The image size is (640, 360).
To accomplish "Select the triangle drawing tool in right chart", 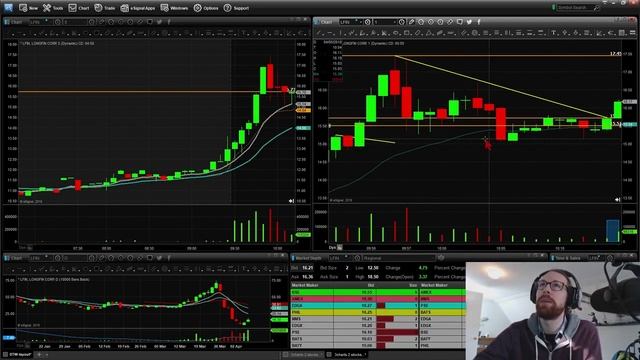I will 429,33.
